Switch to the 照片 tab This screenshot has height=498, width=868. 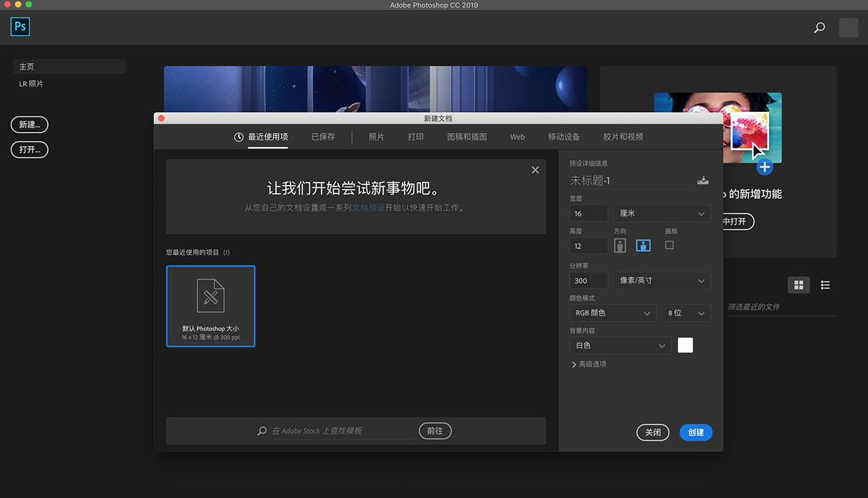coord(376,137)
